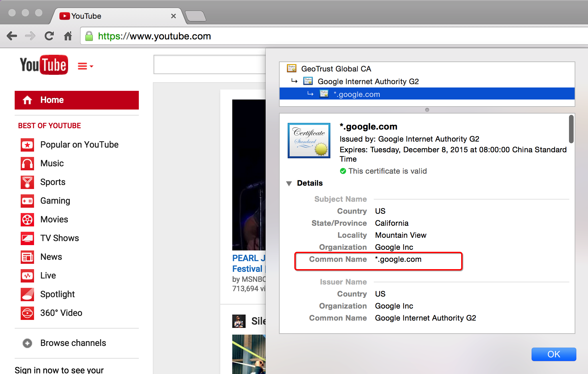This screenshot has height=374, width=588.
Task: Click the certificate details scrollbar
Action: [x=571, y=129]
